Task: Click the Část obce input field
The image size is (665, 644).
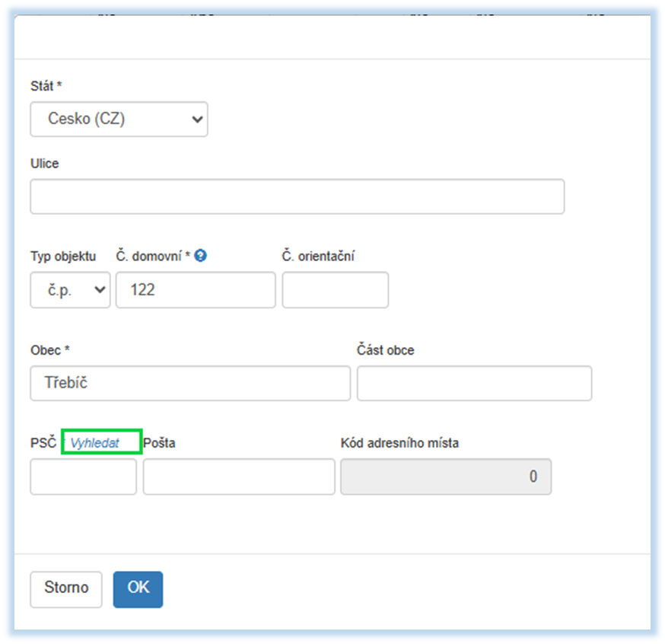Action: 474,383
